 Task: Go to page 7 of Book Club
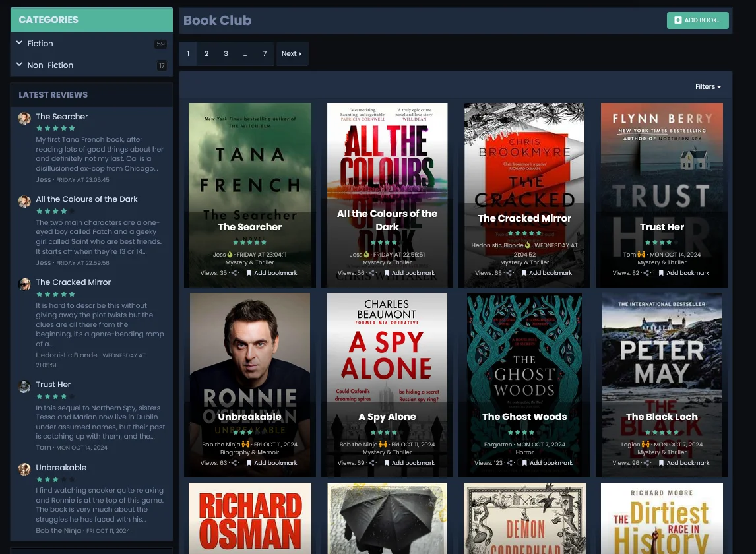pyautogui.click(x=265, y=53)
